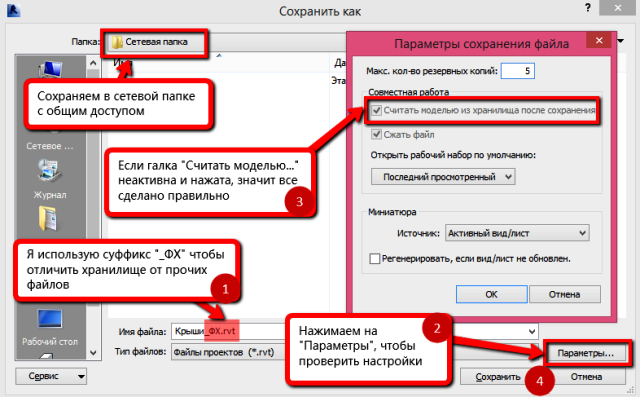Open the file name history dropdown arrow
Viewport: 640px width, 397px height.
[532, 331]
